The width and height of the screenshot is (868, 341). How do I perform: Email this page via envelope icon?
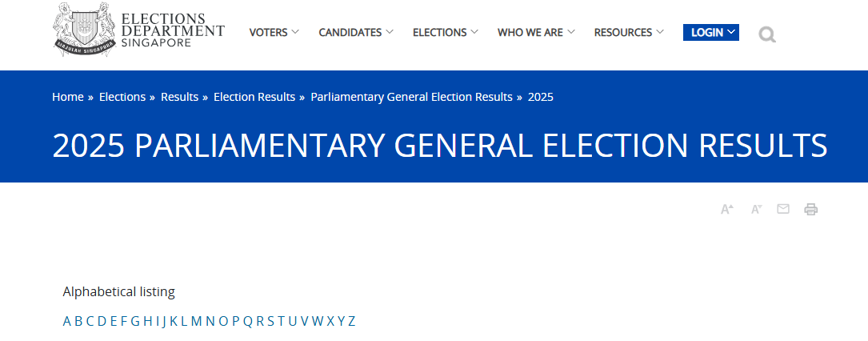(783, 209)
